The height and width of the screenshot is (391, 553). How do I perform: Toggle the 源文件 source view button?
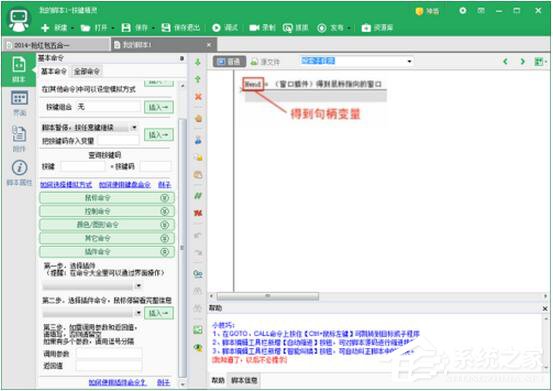click(x=265, y=62)
